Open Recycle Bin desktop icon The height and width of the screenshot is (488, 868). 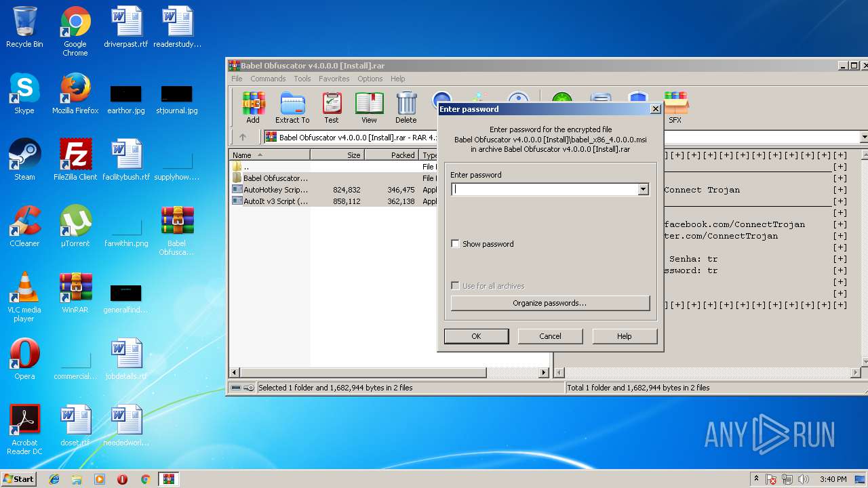tap(24, 27)
